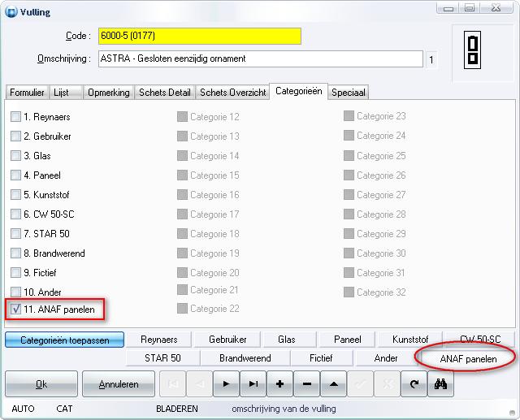The image size is (520, 420).
Task: Click the CAT status bar entry
Action: pos(64,409)
